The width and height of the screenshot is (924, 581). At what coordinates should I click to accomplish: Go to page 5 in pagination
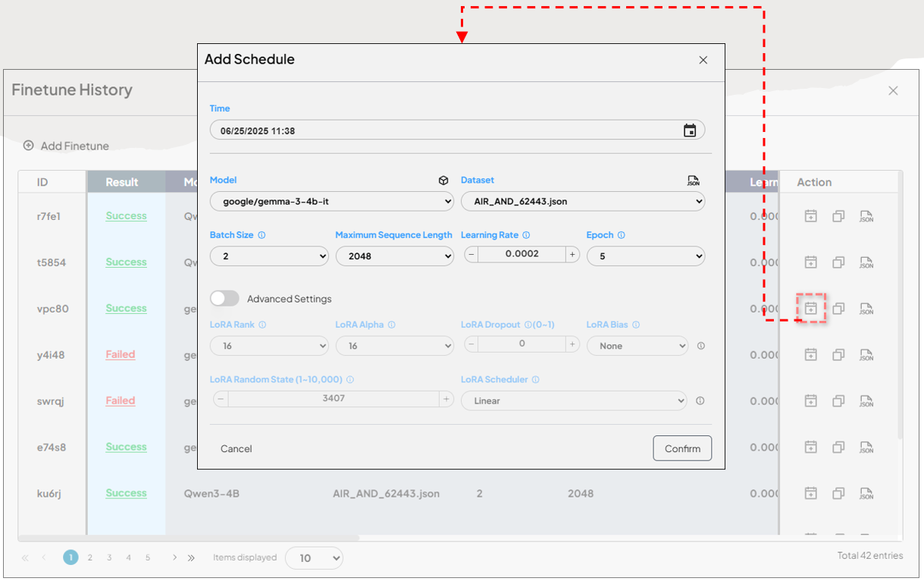[x=148, y=557]
